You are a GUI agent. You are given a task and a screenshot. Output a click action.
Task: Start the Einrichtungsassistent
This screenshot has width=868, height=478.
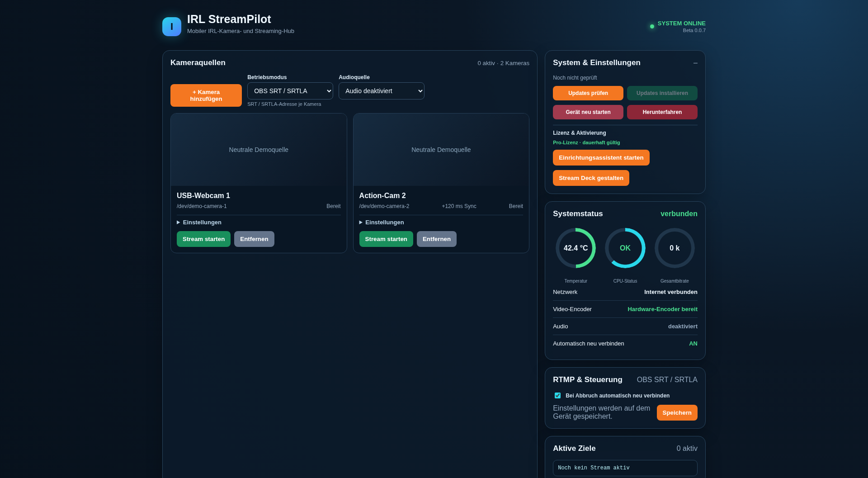601,158
